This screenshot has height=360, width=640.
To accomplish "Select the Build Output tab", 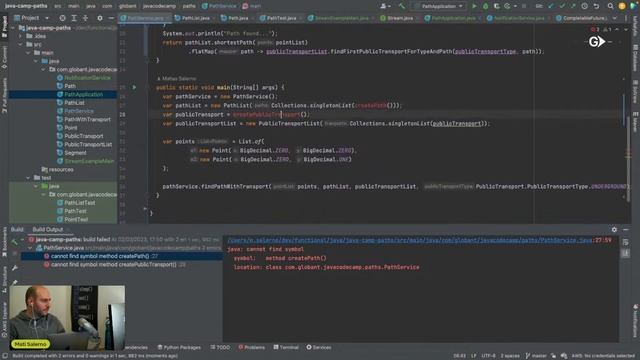I will click(48, 229).
